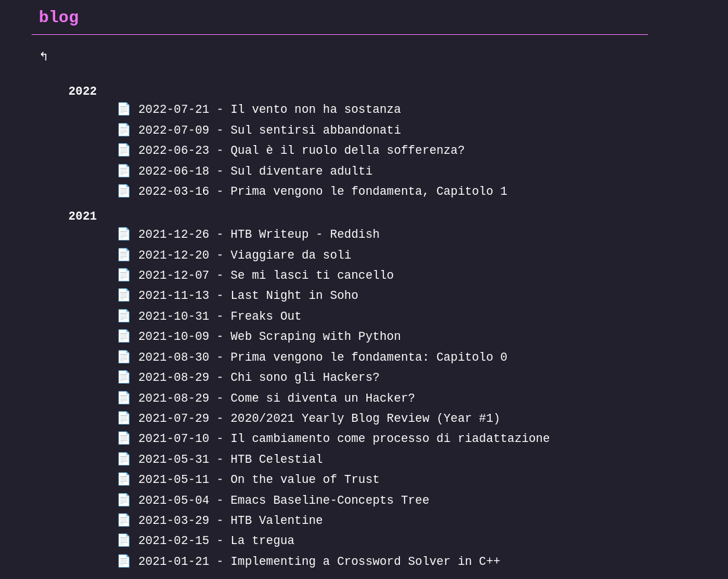Select page icon next to La tregua
728x579 pixels.
[x=124, y=541]
